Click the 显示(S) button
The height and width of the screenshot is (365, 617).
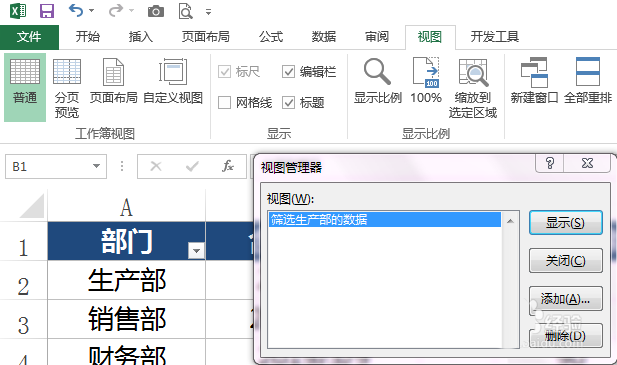coord(565,223)
